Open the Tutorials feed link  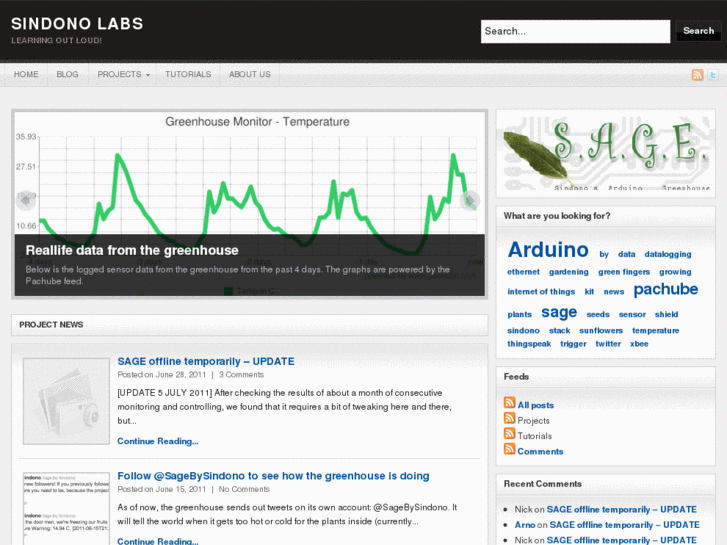tap(535, 436)
